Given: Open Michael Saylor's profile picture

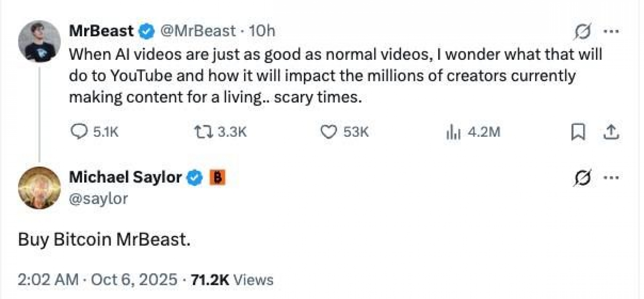Looking at the screenshot, I should point(39,187).
